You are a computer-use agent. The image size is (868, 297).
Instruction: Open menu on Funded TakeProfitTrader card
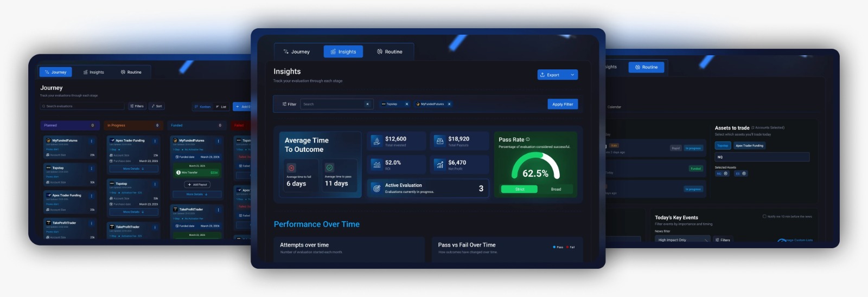point(218,210)
